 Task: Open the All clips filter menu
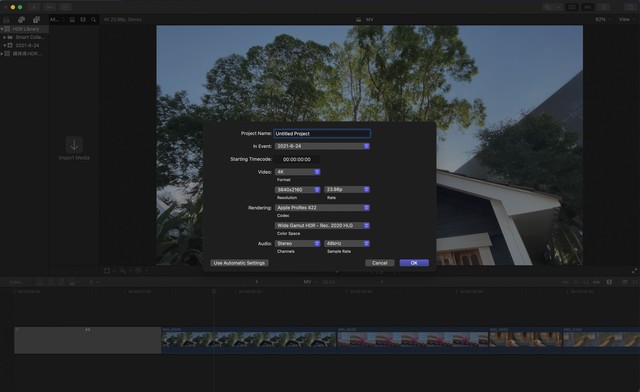tap(56, 20)
